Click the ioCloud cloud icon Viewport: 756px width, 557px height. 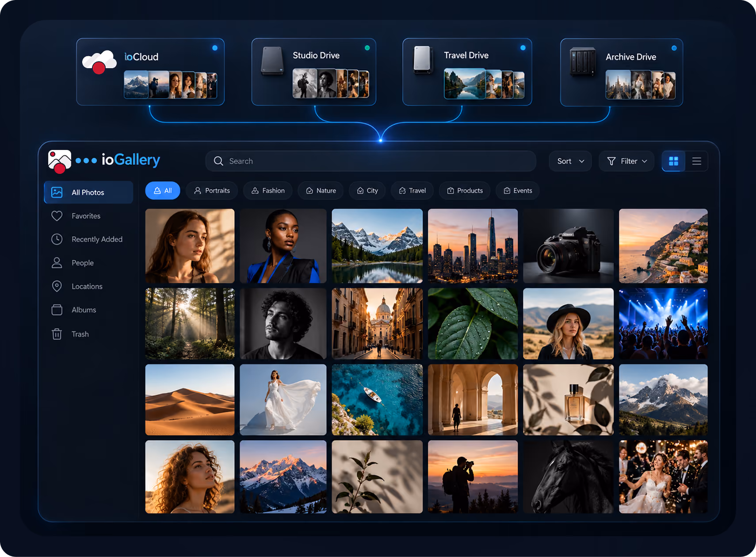(99, 62)
